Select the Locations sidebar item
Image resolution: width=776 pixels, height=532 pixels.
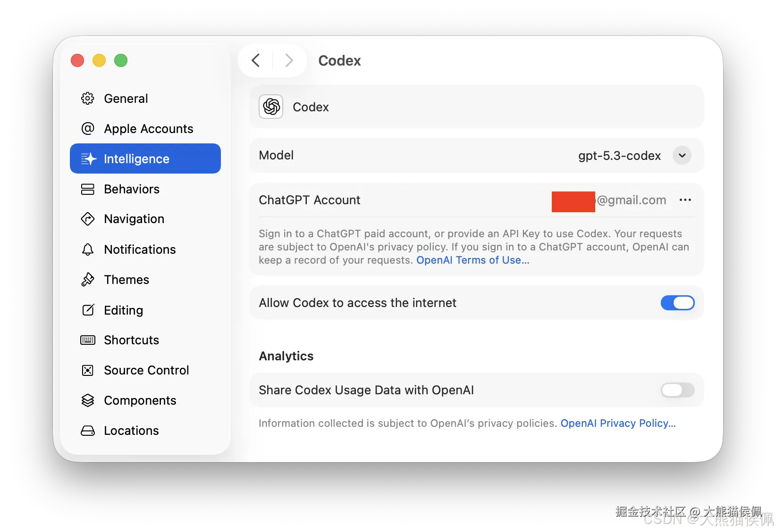(x=131, y=431)
